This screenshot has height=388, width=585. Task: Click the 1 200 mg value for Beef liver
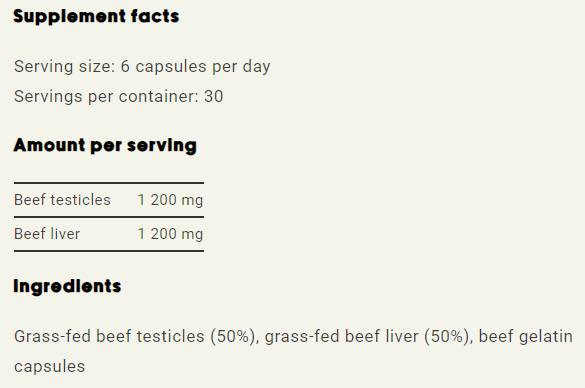point(170,234)
